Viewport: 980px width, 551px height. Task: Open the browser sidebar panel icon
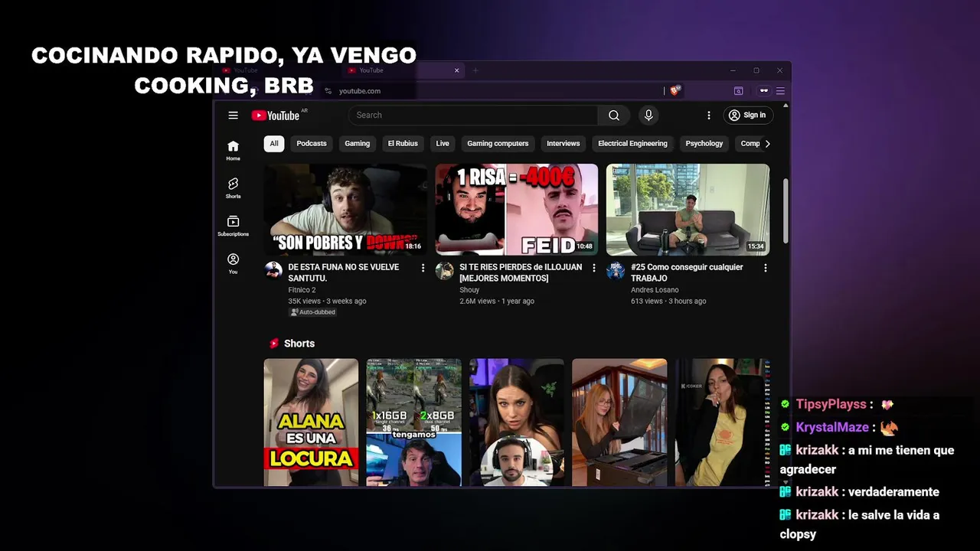coord(739,91)
